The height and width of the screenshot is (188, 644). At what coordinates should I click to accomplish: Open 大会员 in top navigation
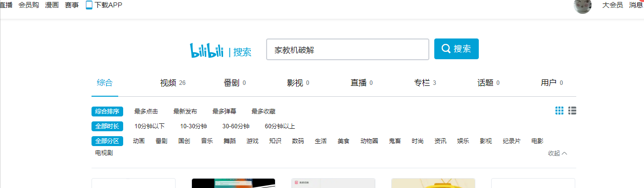coord(612,5)
